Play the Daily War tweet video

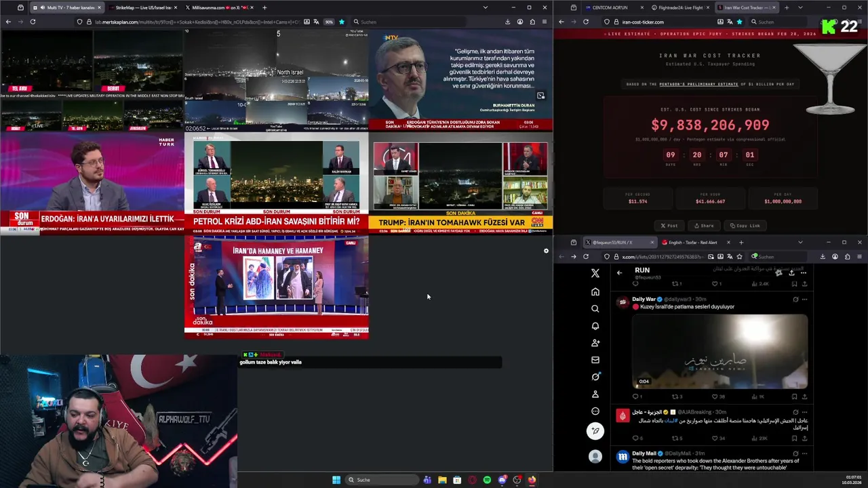719,350
